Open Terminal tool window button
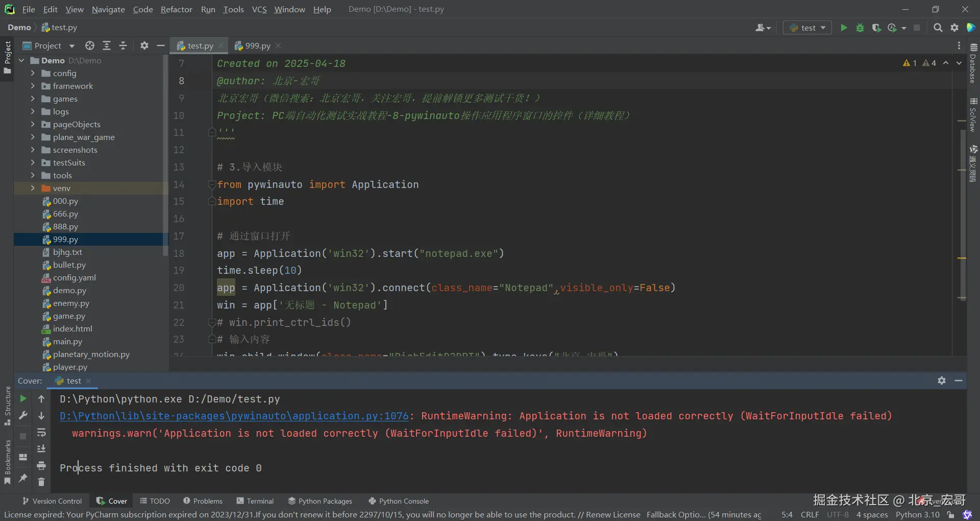 [255, 501]
